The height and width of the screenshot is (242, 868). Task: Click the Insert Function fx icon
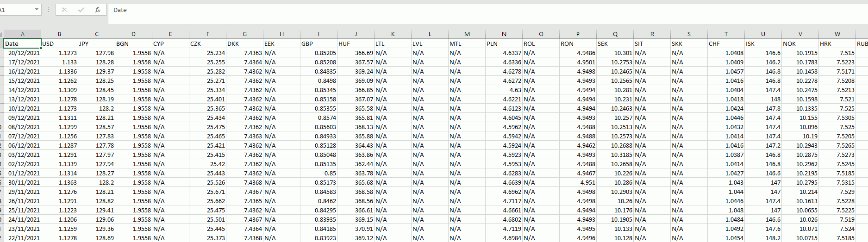(x=97, y=10)
